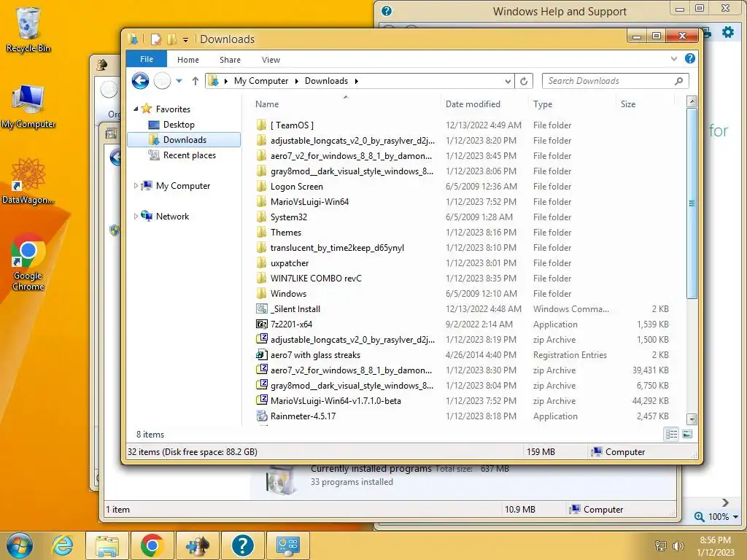Image resolution: width=747 pixels, height=560 pixels.
Task: Select Desktop in Favorites
Action: point(179,125)
